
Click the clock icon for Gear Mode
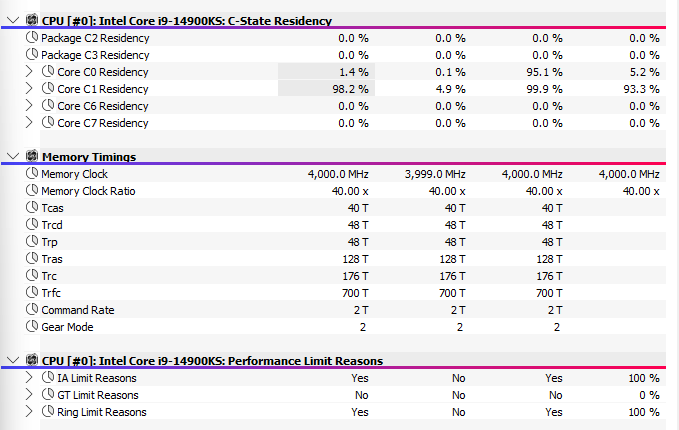pos(32,326)
